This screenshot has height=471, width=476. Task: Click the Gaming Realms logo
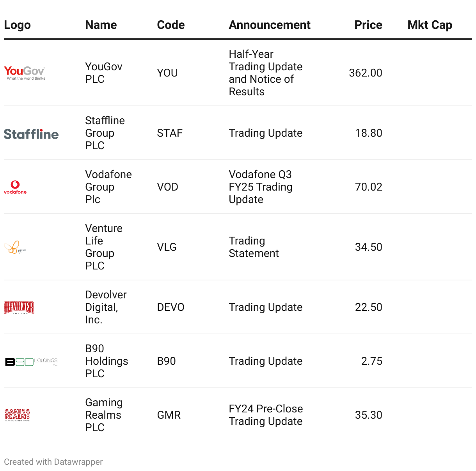(17, 415)
